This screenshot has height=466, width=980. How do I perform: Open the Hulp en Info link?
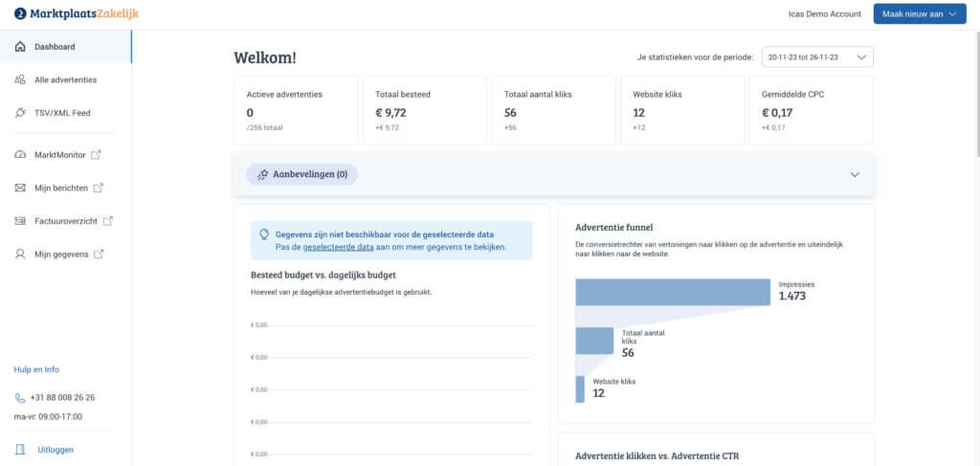coord(36,369)
